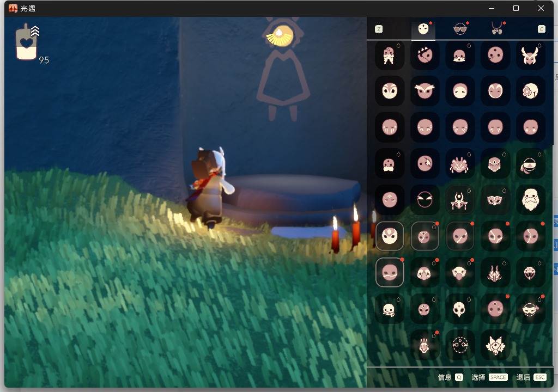
Task: Select the antlered horned helmet mask
Action: tap(530, 55)
